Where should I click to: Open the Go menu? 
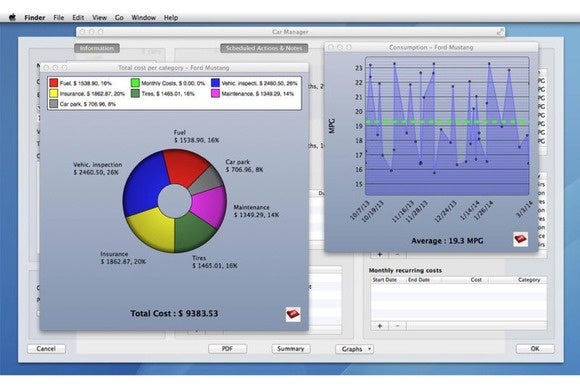coord(119,17)
